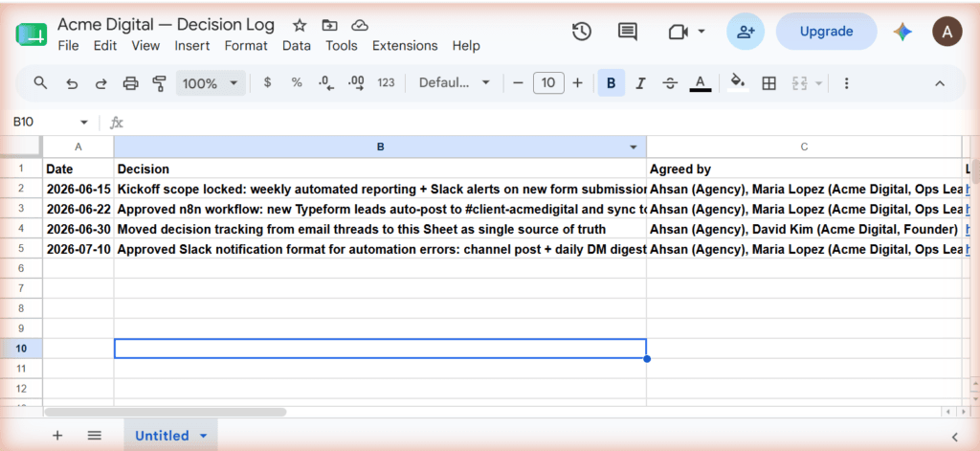Increase decimal places

(x=356, y=83)
